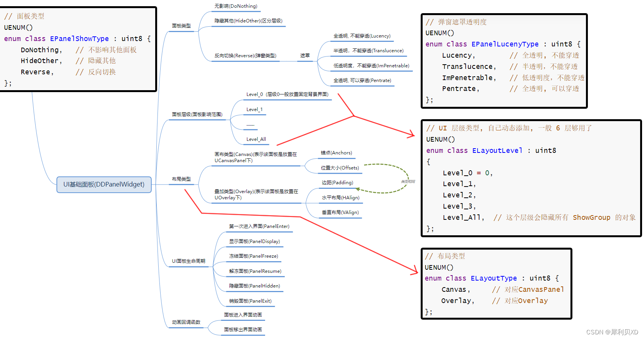Click the EPanelLucenyType enum name

(505, 44)
